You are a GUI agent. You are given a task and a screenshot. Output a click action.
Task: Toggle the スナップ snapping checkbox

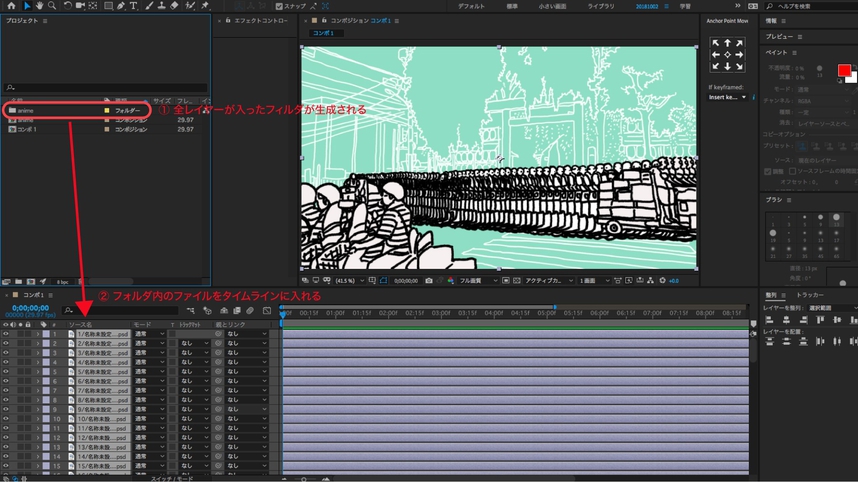280,6
